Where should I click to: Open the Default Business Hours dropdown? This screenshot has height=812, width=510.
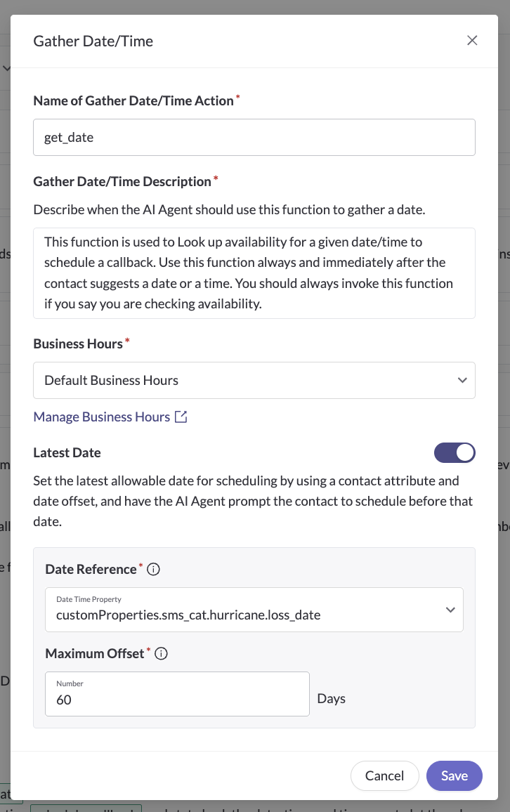point(254,380)
